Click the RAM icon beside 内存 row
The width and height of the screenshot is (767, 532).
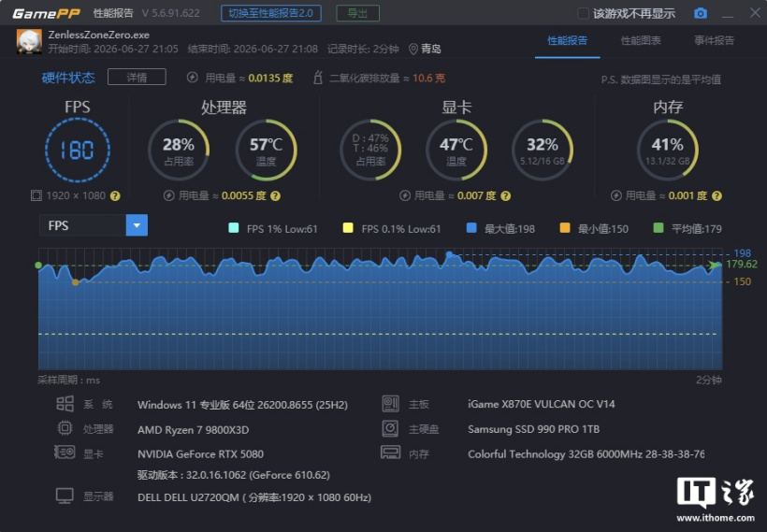pyautogui.click(x=390, y=453)
